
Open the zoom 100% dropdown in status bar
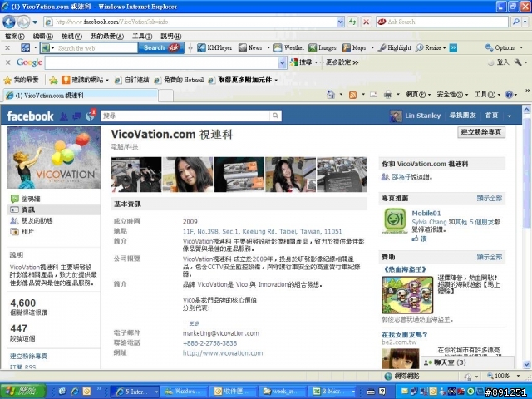click(x=518, y=376)
